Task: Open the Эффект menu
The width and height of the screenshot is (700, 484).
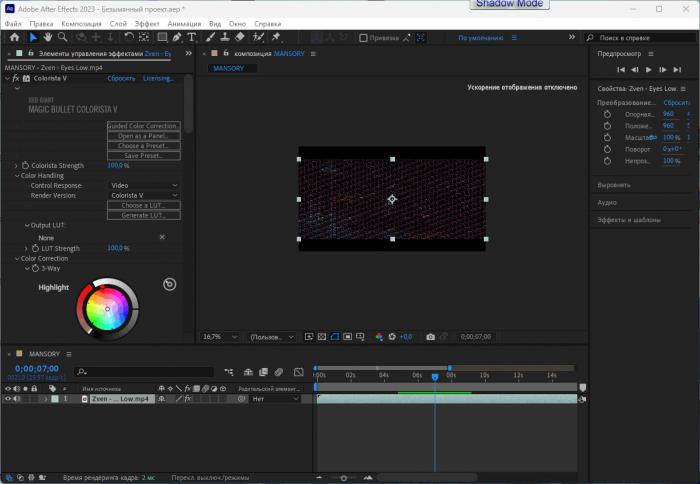Action: [147, 22]
